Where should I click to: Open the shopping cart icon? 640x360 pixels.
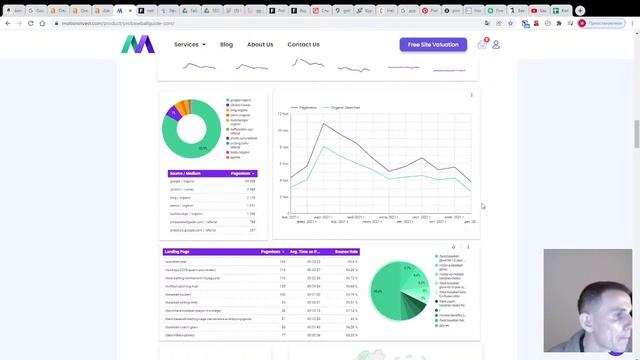(x=482, y=44)
